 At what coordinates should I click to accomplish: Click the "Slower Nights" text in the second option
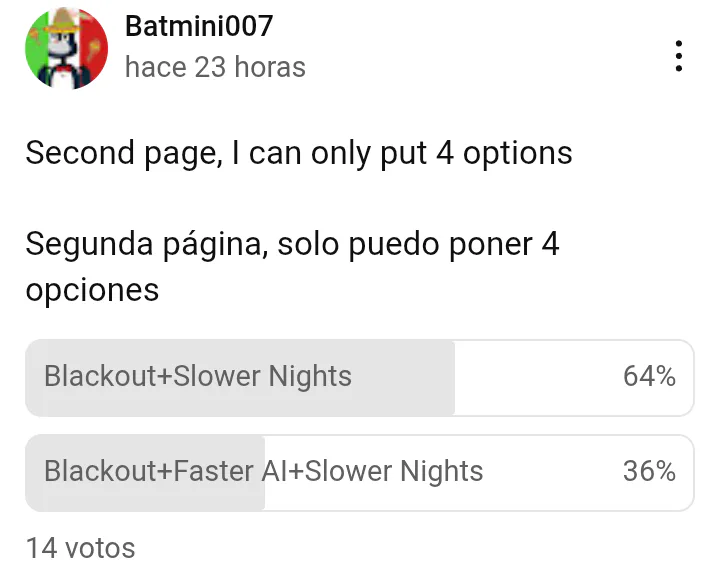(394, 471)
